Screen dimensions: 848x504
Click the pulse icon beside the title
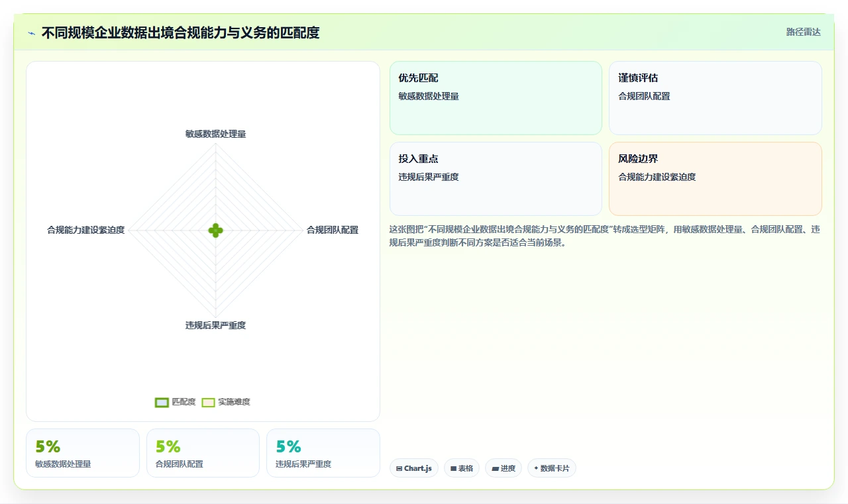32,33
